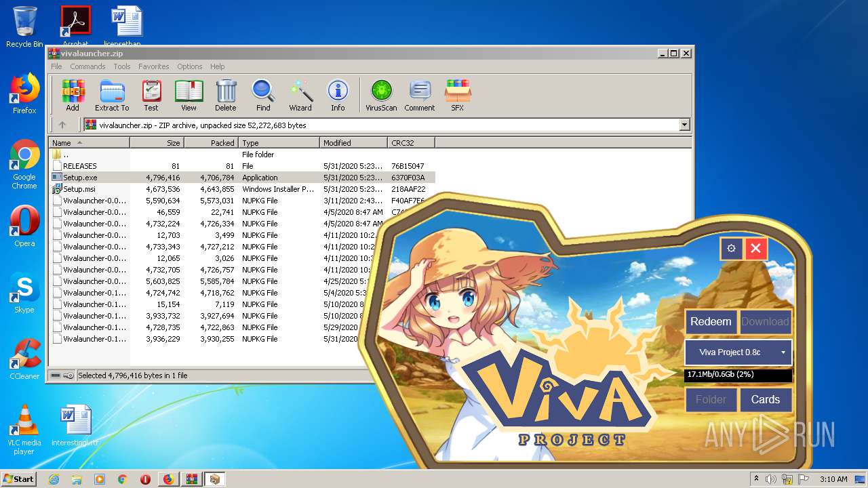Viewport: 868px width, 488px height.
Task: Click the taskbar clock showing 3:10 AM
Action: (833, 479)
